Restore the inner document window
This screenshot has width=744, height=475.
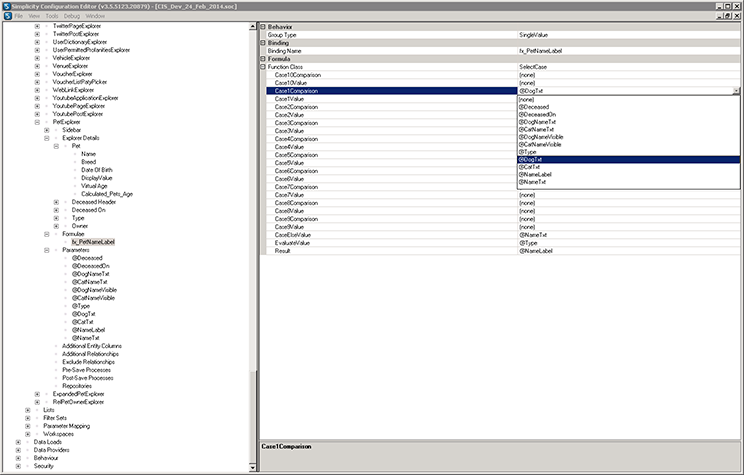(x=728, y=16)
